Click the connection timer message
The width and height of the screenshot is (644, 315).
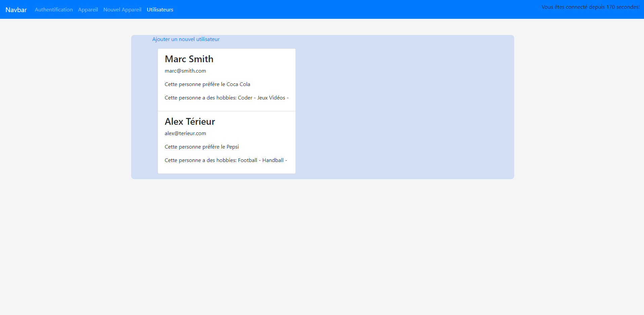coord(590,7)
